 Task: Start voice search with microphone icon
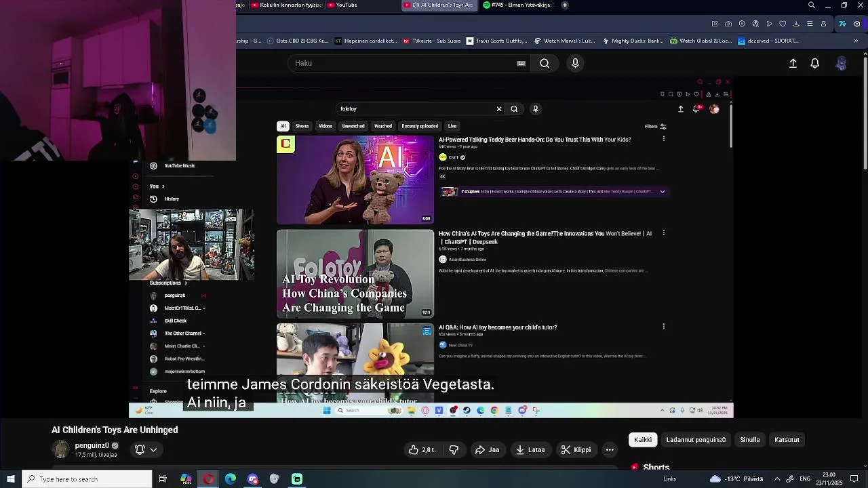pyautogui.click(x=575, y=63)
